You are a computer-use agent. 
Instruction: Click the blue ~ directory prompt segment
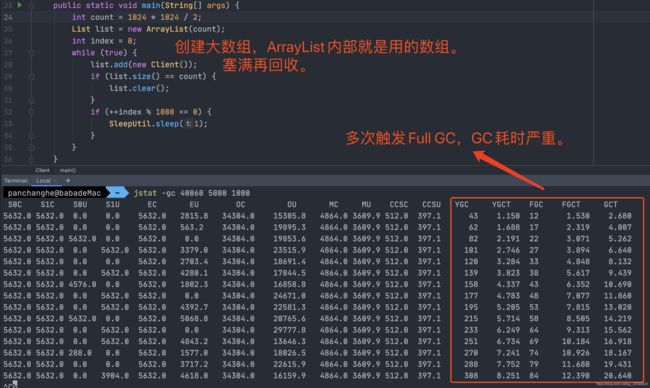coord(118,193)
